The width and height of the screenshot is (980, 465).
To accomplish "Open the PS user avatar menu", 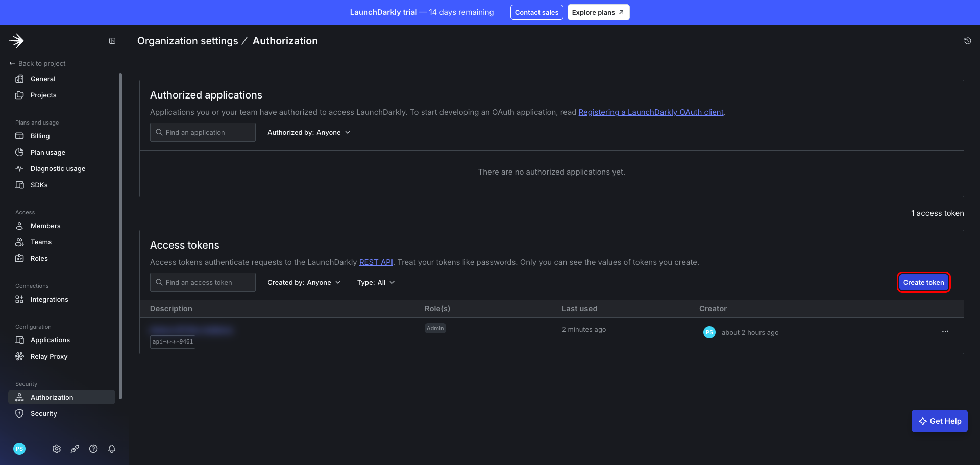I will tap(19, 449).
